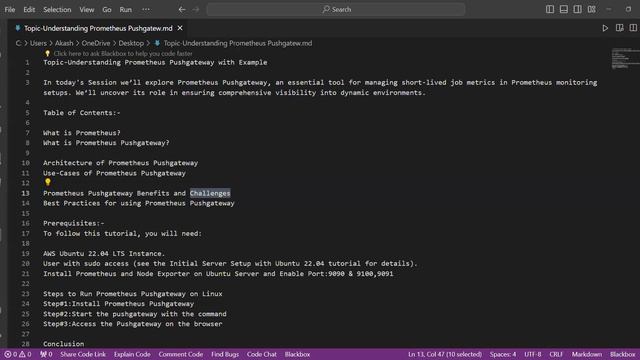Change language mode Markdown

pos(587,354)
